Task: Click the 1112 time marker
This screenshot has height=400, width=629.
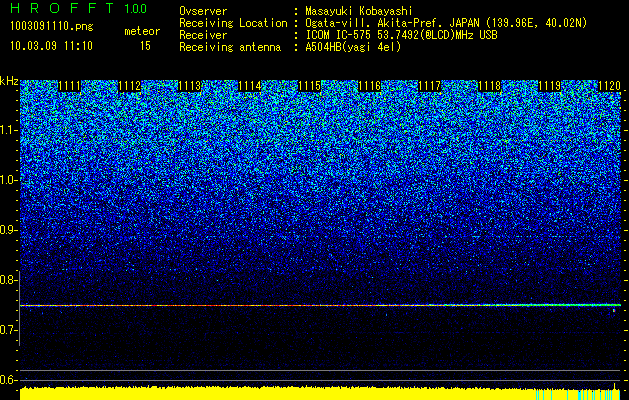Action: pyautogui.click(x=130, y=86)
